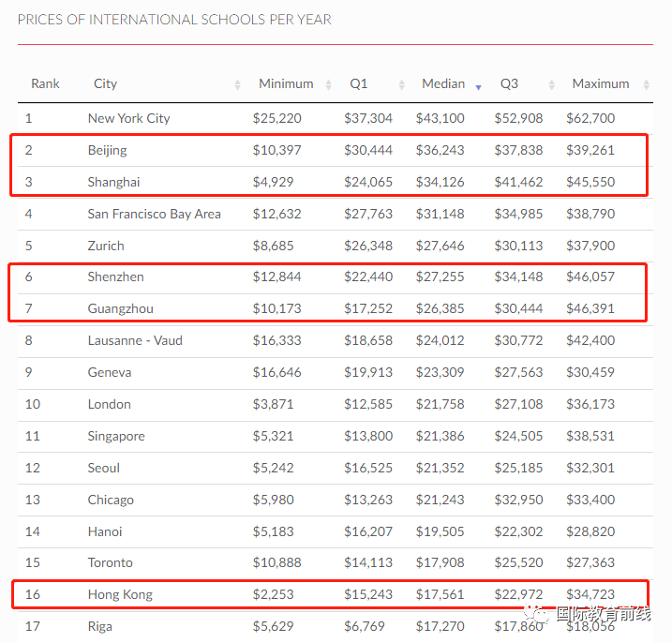Image resolution: width=672 pixels, height=643 pixels.
Task: Select the Shanghai city name
Action: [x=113, y=182]
